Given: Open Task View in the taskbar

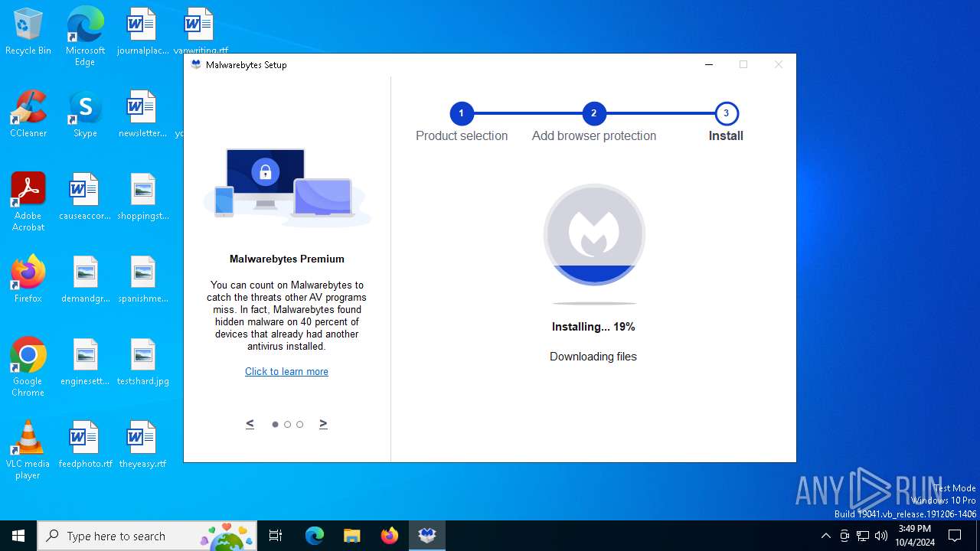Looking at the screenshot, I should pos(276,536).
